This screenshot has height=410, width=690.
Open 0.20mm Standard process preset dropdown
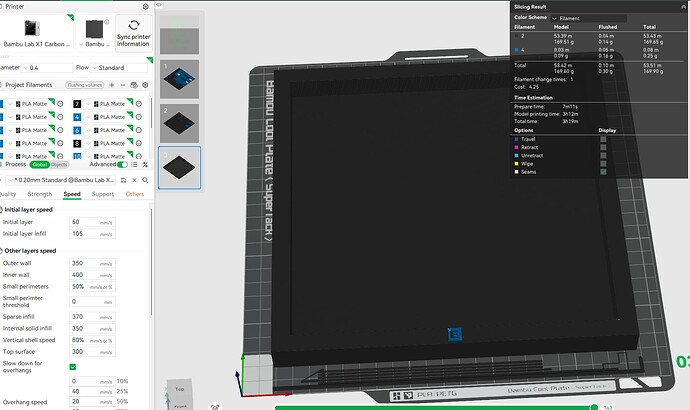point(61,180)
